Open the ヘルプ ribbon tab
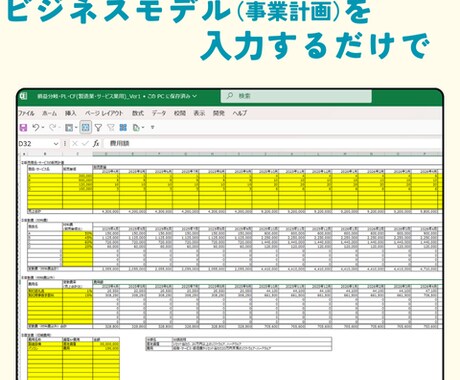 point(240,113)
